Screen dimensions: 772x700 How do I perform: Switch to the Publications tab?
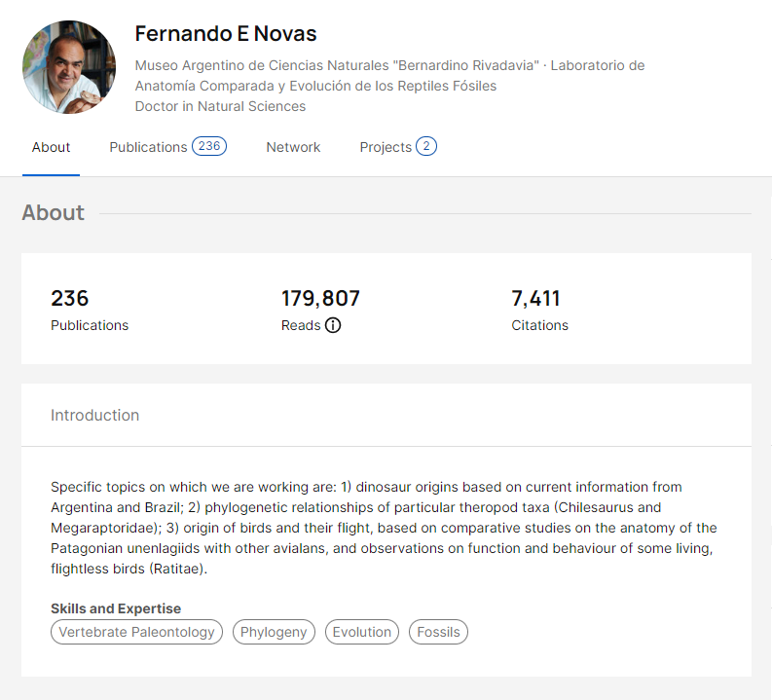(167, 147)
